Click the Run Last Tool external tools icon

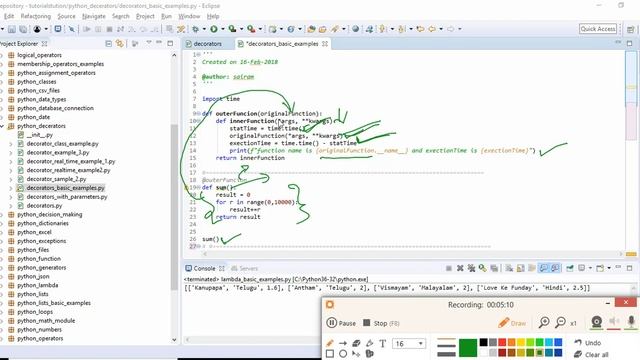pos(251,29)
